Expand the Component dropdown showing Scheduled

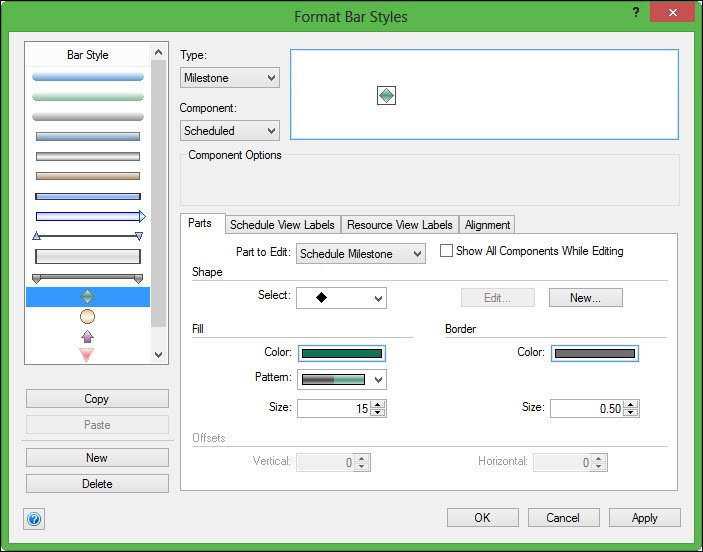(230, 131)
